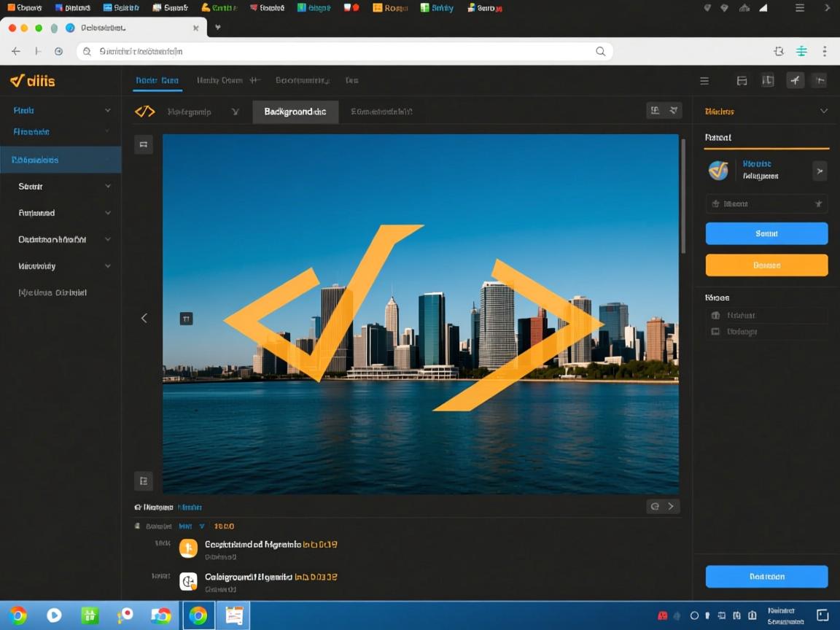Toggle the first item under right panel list
The height and width of the screenshot is (630, 840).
click(715, 316)
